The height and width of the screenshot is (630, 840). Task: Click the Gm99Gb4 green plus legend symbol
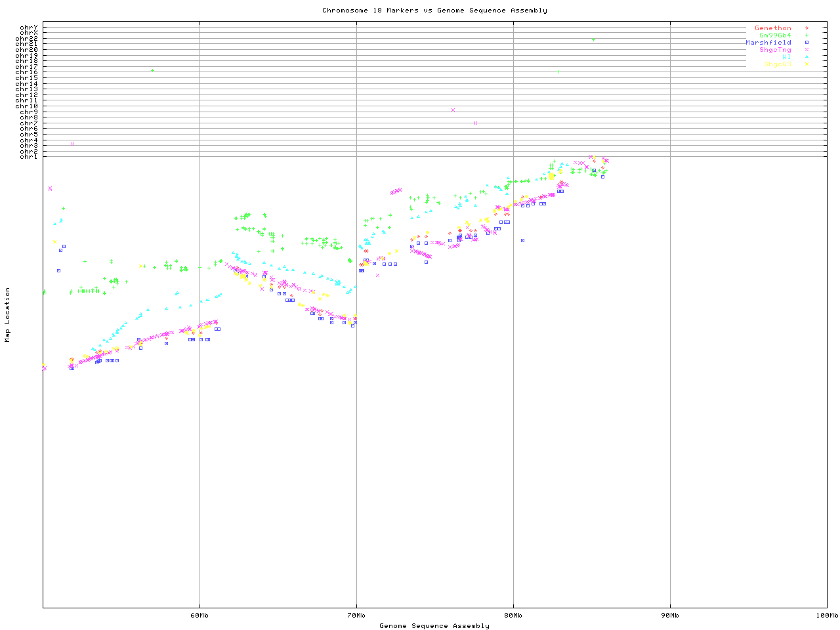tap(807, 35)
